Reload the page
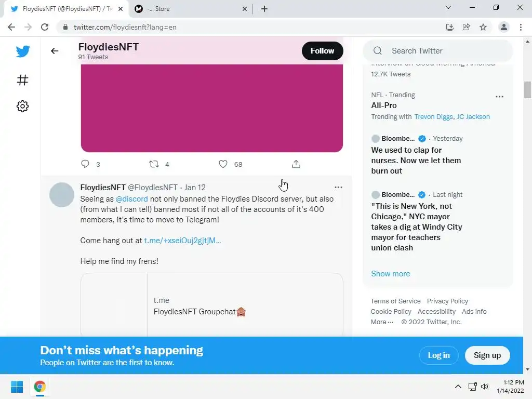The image size is (532, 399). [x=45, y=27]
